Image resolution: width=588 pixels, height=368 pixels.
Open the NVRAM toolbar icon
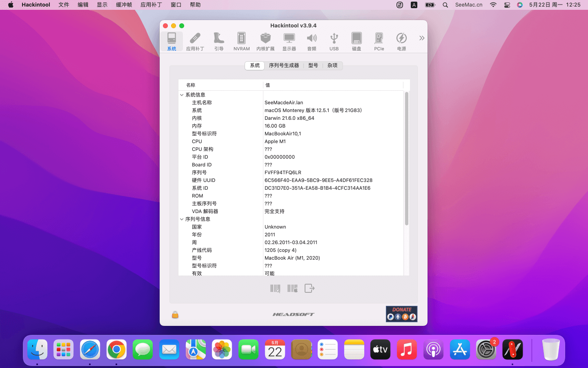pyautogui.click(x=241, y=41)
